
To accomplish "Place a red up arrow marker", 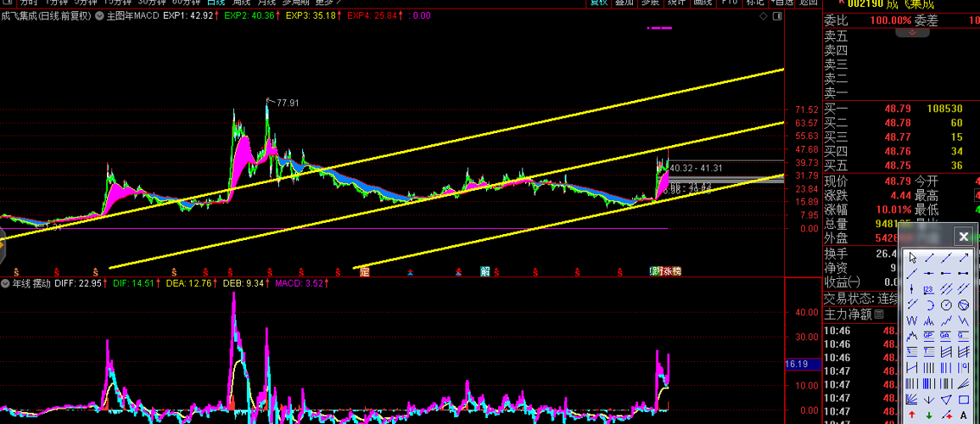I will pyautogui.click(x=912, y=415).
